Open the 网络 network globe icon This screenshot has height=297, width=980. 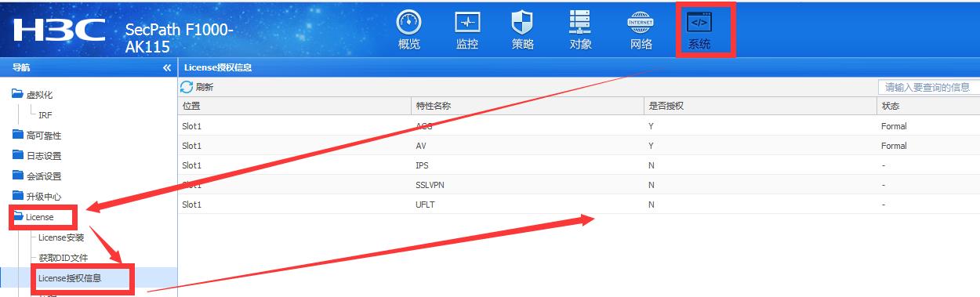(641, 30)
